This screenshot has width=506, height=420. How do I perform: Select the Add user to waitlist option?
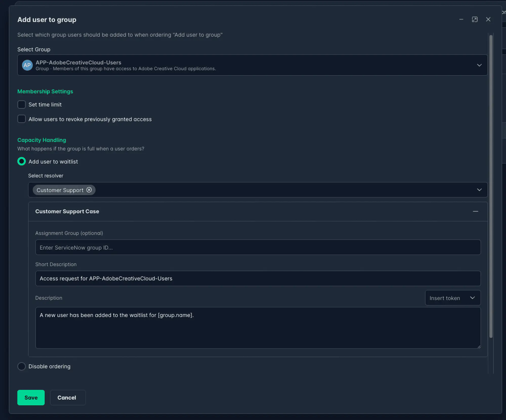(22, 161)
